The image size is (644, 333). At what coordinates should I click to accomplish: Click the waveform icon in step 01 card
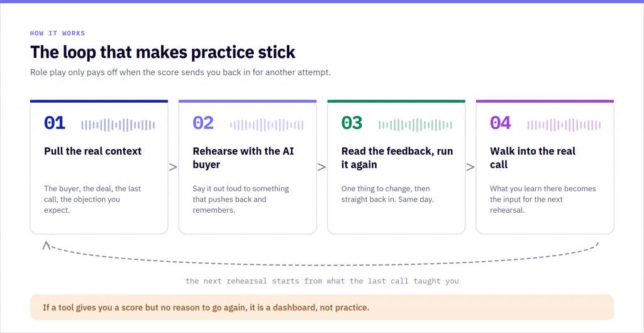tap(118, 125)
